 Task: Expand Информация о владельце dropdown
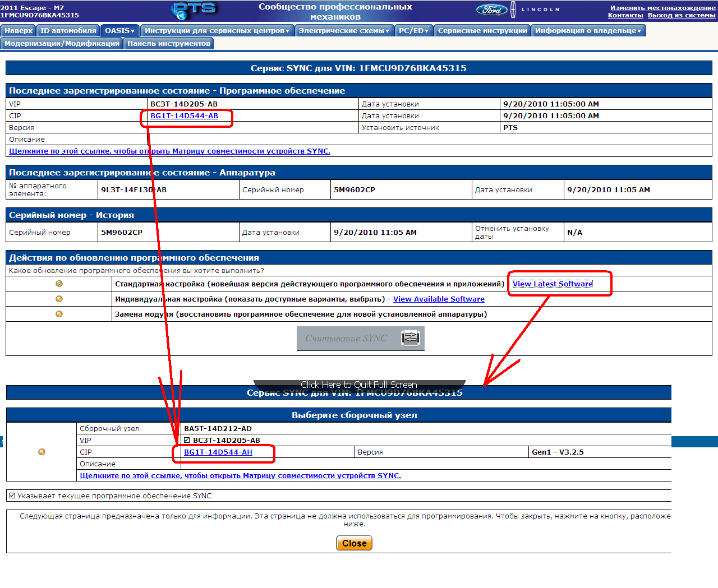[x=588, y=31]
